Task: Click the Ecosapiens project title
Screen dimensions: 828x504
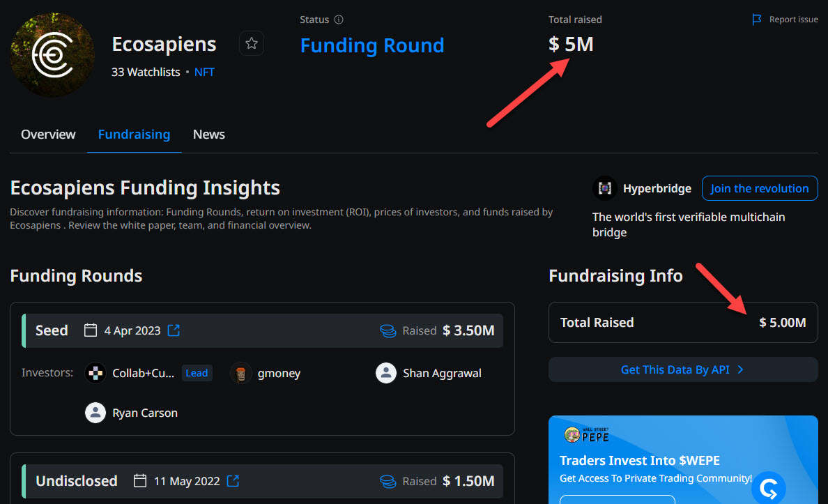Action: [164, 45]
